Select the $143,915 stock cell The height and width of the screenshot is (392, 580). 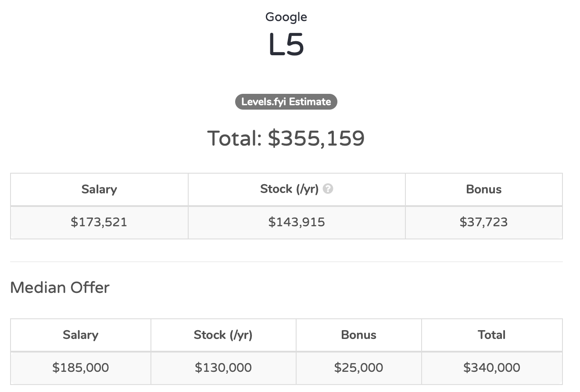297,222
